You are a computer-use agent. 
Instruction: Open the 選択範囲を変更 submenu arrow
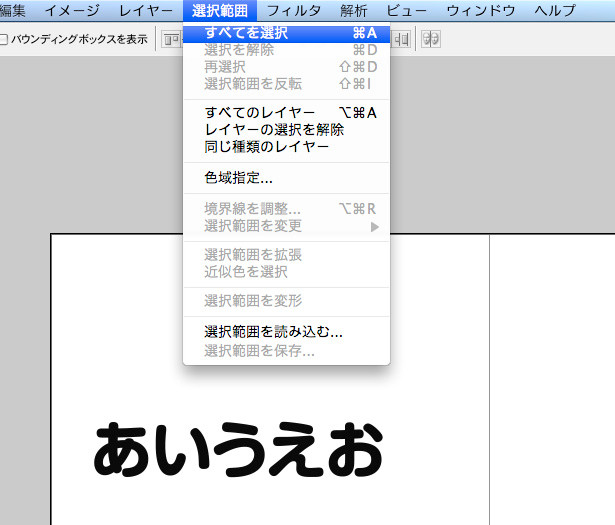pyautogui.click(x=375, y=227)
